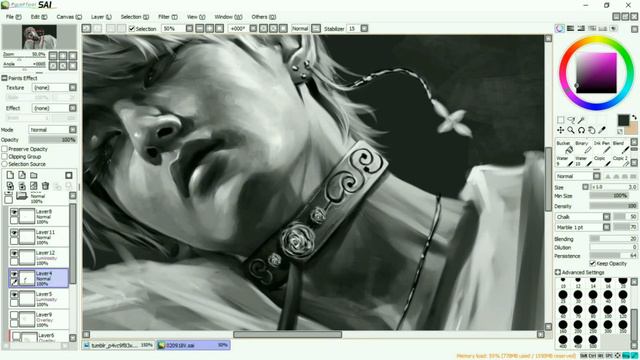Open the Texture dropdown in Paints Effect

(x=54, y=87)
